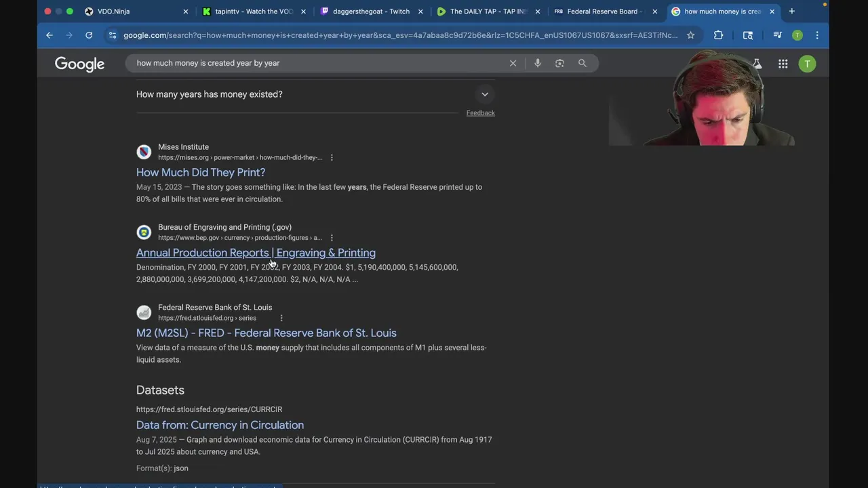Click the mises.org breadcrumb URL

[x=240, y=157]
